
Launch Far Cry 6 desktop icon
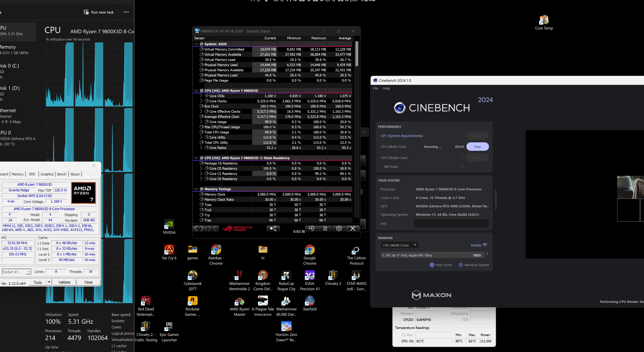coord(169,252)
